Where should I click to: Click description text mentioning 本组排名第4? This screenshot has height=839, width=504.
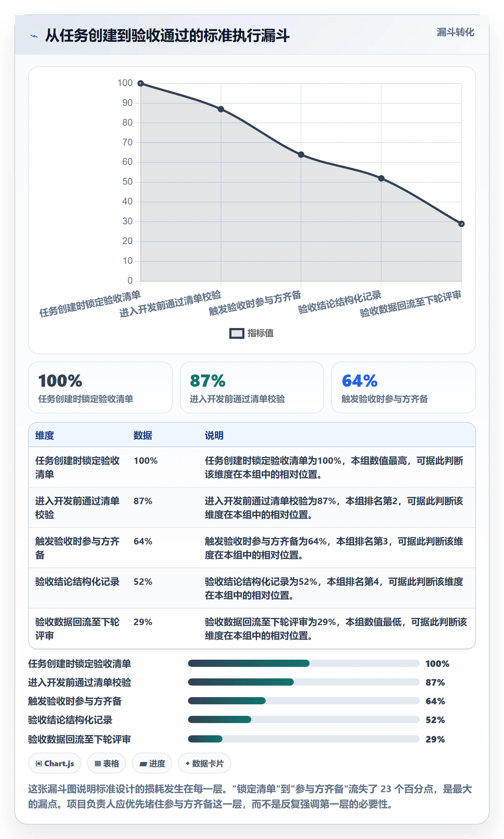pos(334,588)
